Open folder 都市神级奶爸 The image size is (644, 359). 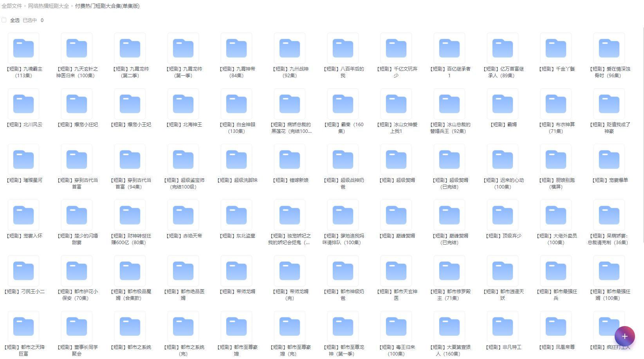point(343,271)
